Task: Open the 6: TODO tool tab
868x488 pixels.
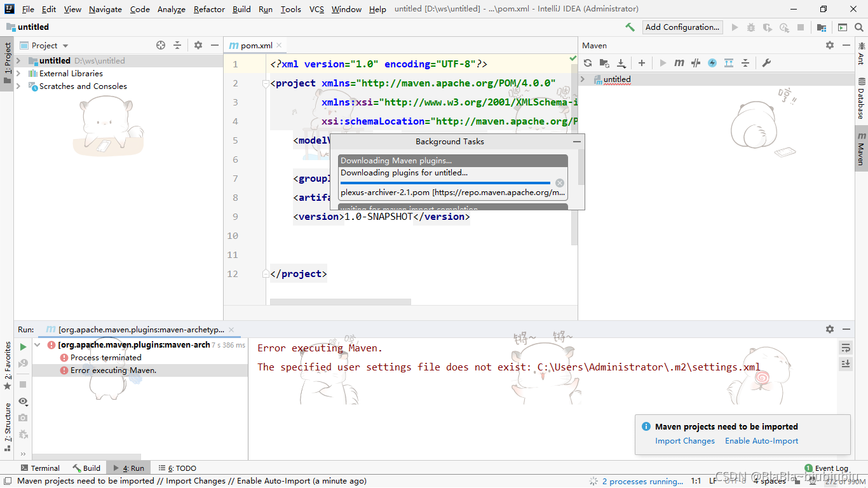Action: coord(177,468)
